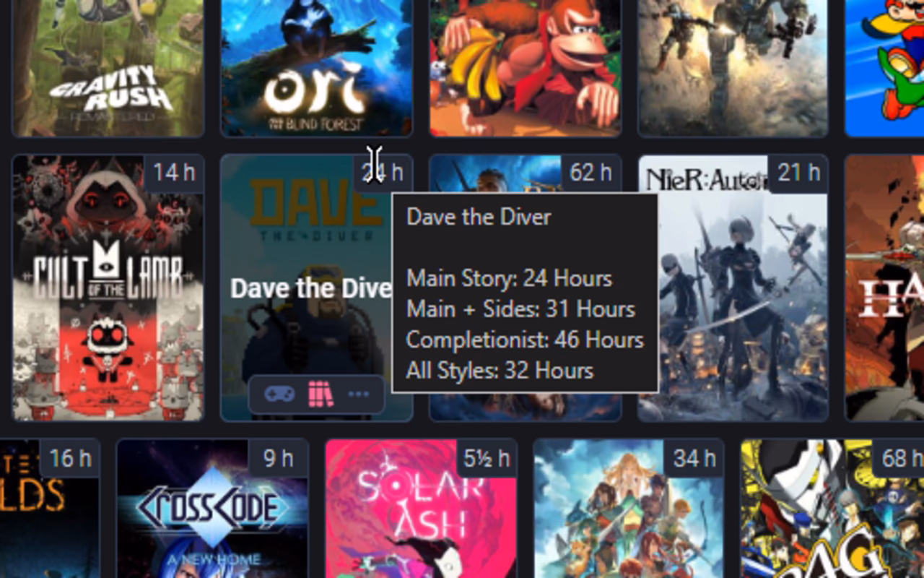
Task: Open the Gravity Rush Remastered cover
Action: (108, 68)
